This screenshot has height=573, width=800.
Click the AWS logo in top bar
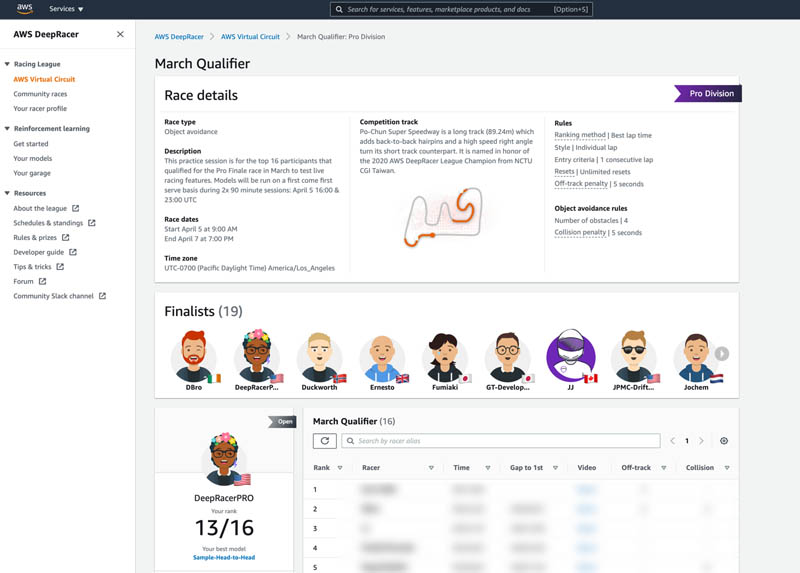24,8
